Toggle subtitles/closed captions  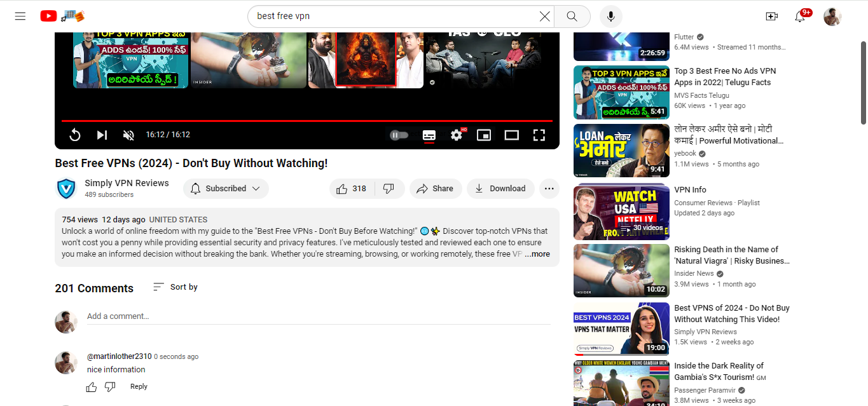pos(429,135)
